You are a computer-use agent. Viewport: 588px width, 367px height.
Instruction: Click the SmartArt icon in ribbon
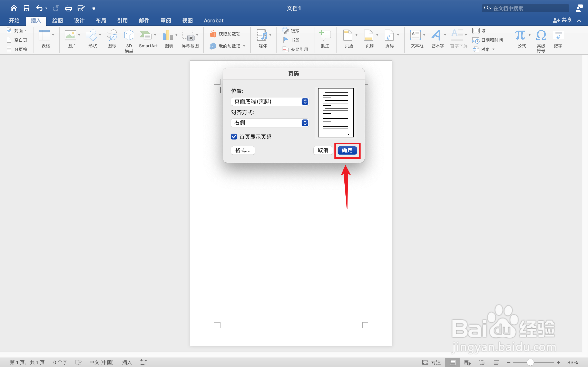tap(146, 36)
